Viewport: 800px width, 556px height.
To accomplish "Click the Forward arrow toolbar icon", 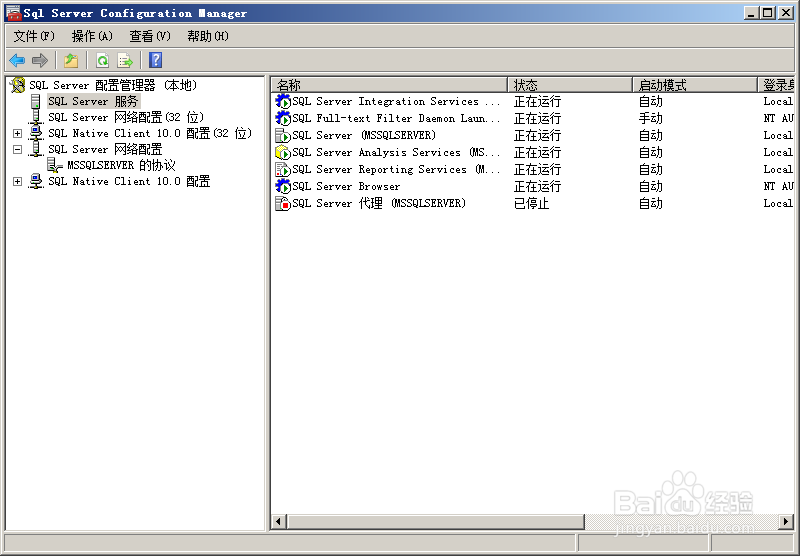I will pyautogui.click(x=40, y=61).
